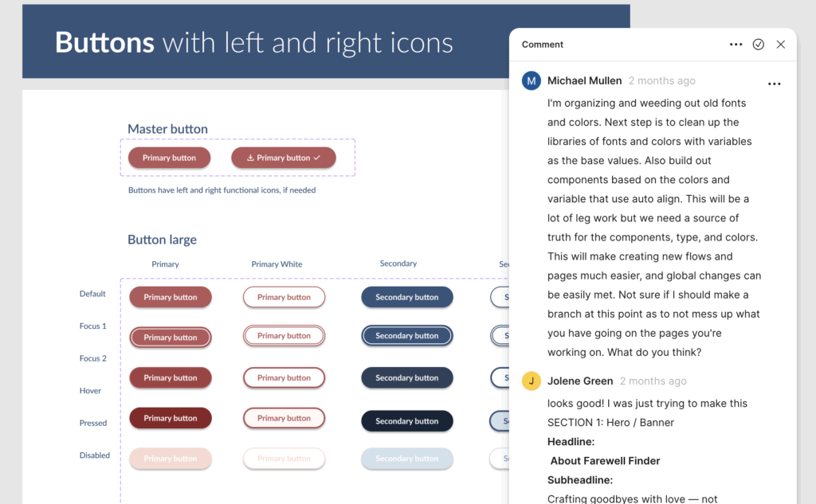Click Michael Mullen's avatar icon
This screenshot has width=816, height=504.
[x=532, y=80]
